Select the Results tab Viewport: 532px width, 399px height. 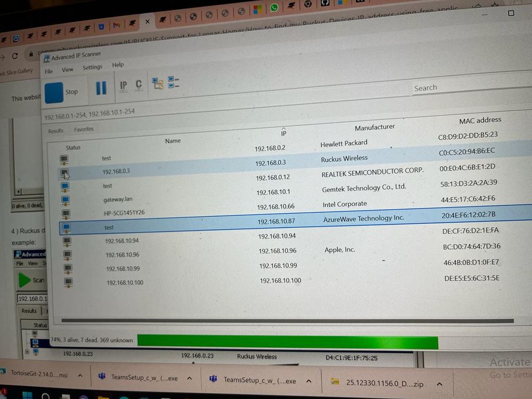tap(56, 131)
